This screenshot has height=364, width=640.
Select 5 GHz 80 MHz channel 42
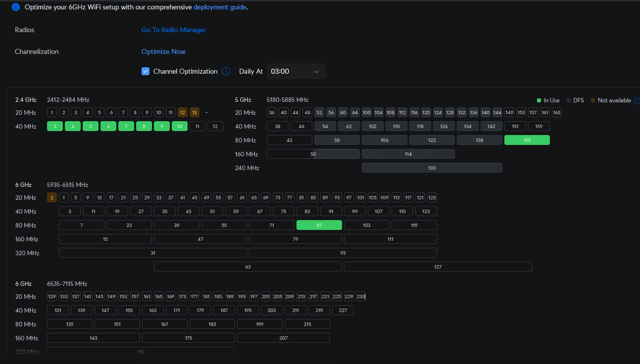click(x=290, y=140)
